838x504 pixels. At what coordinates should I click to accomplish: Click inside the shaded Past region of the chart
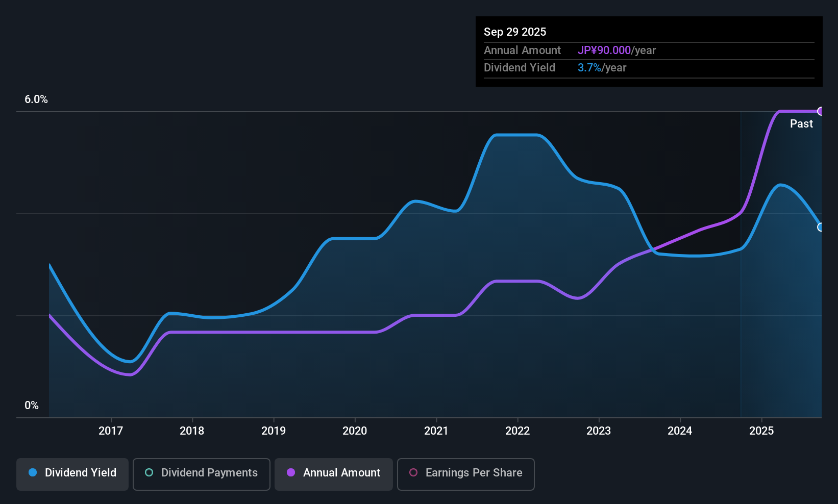tap(781, 306)
